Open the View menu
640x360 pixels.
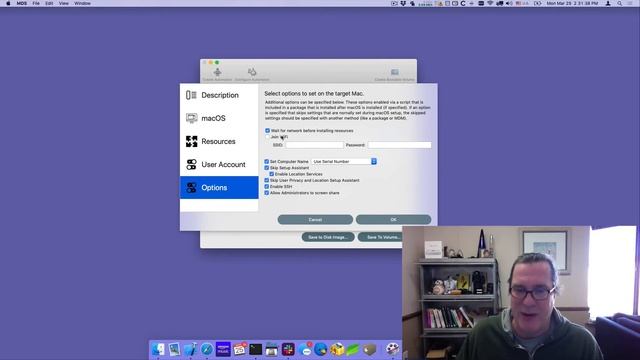pyautogui.click(x=64, y=3)
